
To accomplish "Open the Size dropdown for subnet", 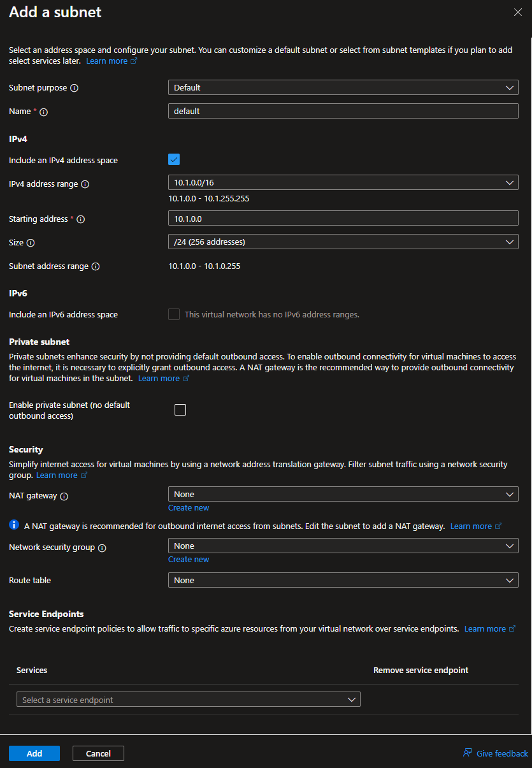I will coord(343,242).
